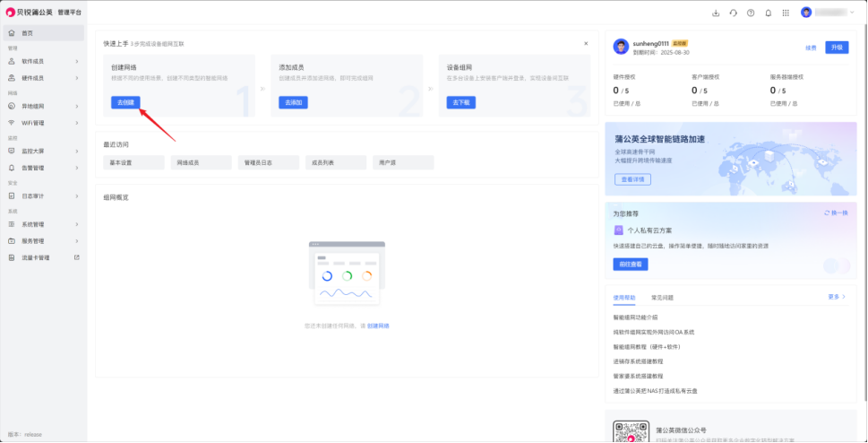This screenshot has height=443, width=868.
Task: Switch to the 常见问题 tab
Action: pyautogui.click(x=662, y=297)
